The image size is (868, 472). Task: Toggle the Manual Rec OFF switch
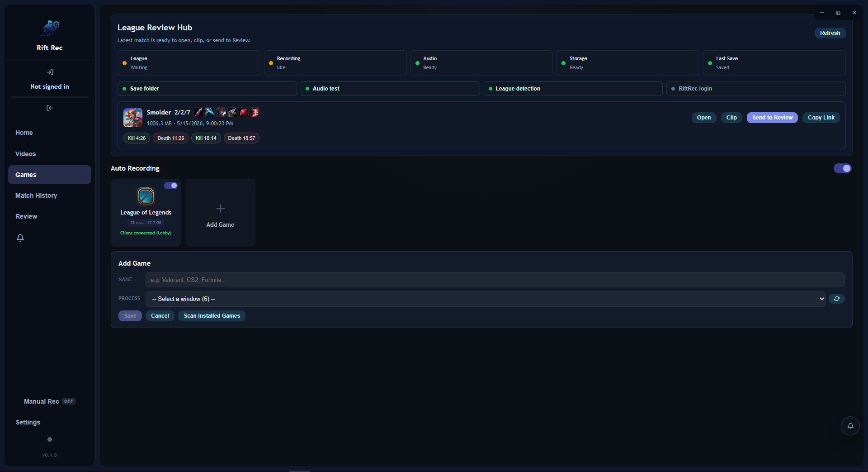point(69,401)
